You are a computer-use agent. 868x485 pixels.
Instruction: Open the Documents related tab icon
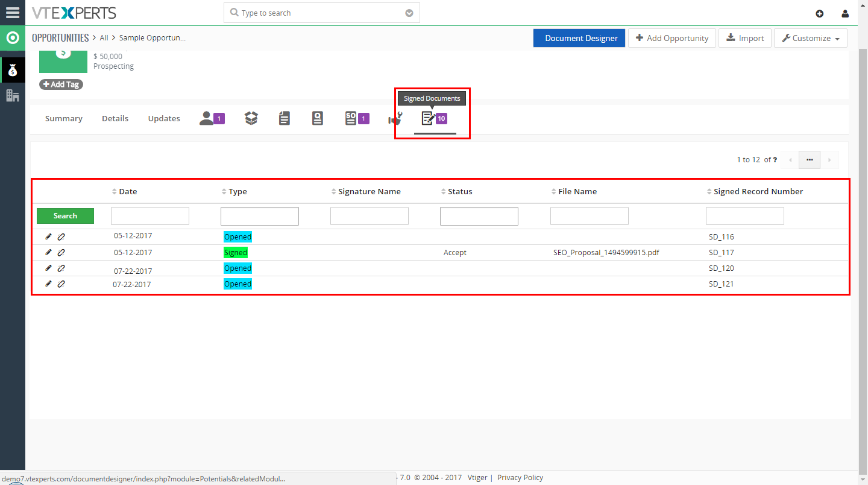click(285, 118)
